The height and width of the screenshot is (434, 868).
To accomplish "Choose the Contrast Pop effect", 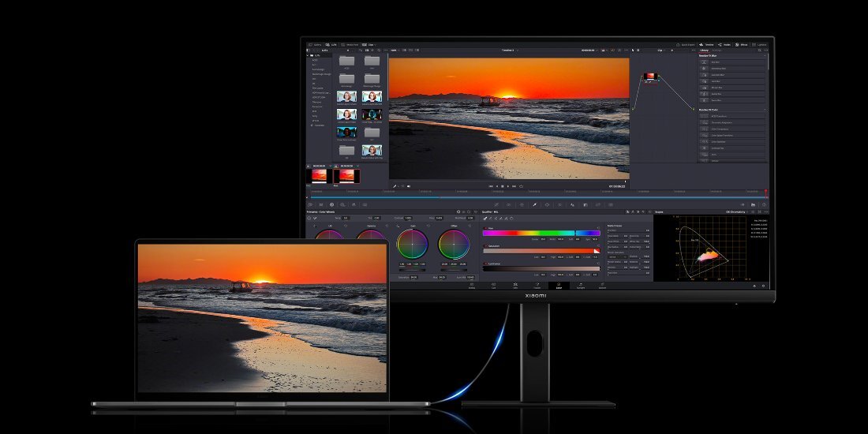I will [x=731, y=148].
